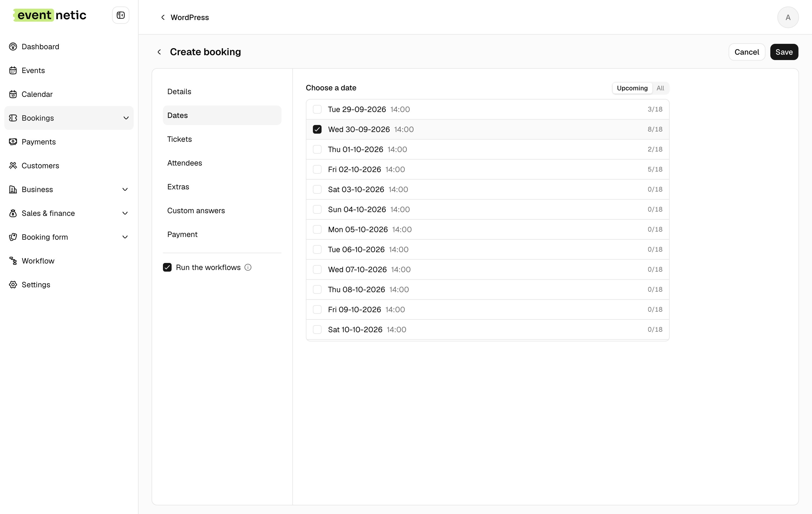The height and width of the screenshot is (514, 812).
Task: Select the Dates step
Action: 222,115
